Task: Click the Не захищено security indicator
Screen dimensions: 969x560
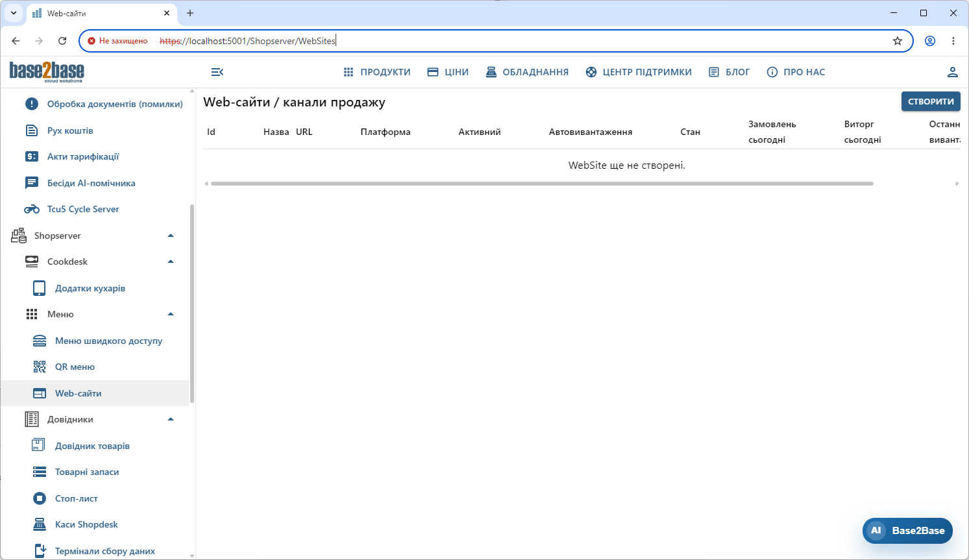Action: [x=117, y=41]
